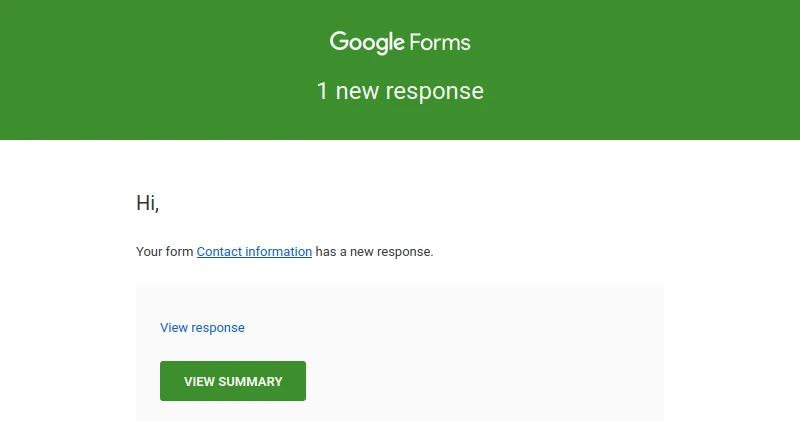This screenshot has height=421, width=800.
Task: Follow the underlined Contact information hyperlink
Action: 254,252
